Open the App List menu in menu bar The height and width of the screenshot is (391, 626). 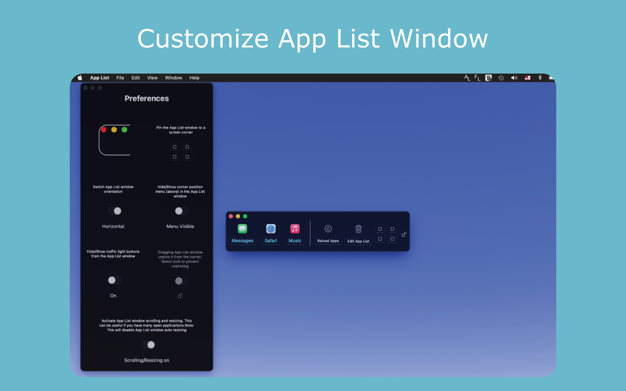[99, 78]
